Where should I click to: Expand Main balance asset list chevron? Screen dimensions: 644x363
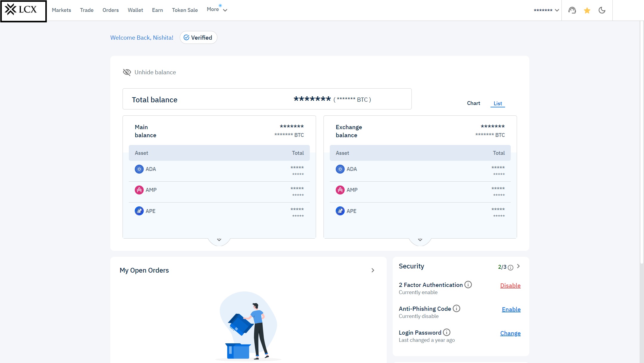[x=219, y=240]
